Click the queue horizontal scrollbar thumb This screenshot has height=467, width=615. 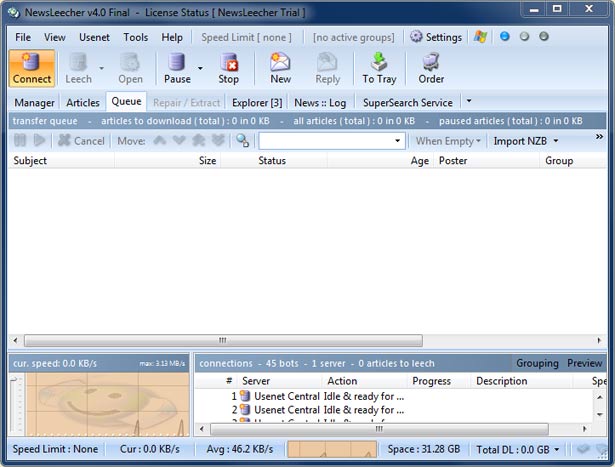(x=223, y=340)
